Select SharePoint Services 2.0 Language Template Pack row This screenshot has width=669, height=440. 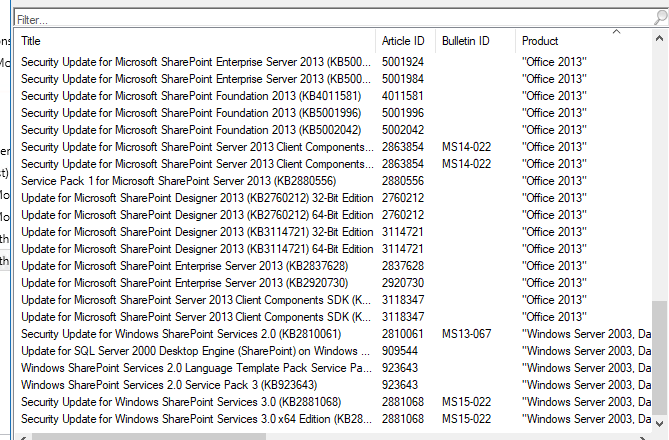(335, 368)
